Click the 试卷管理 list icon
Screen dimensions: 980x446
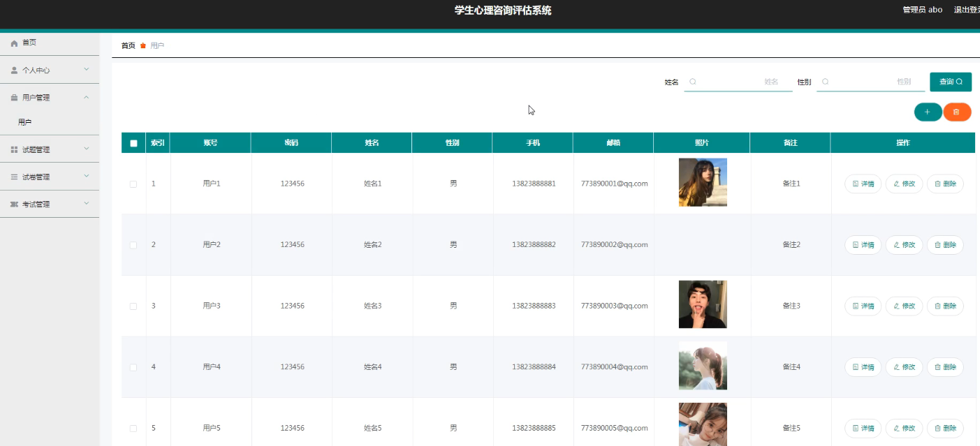coord(13,177)
